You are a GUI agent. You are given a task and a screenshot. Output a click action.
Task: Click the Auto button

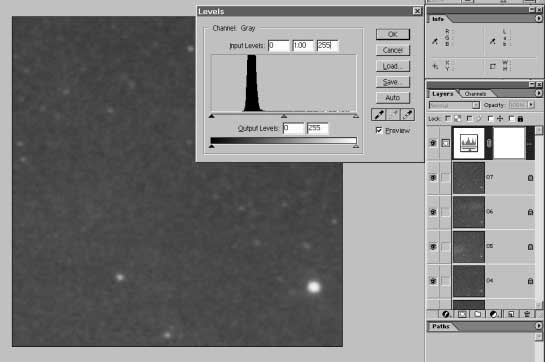(x=393, y=98)
